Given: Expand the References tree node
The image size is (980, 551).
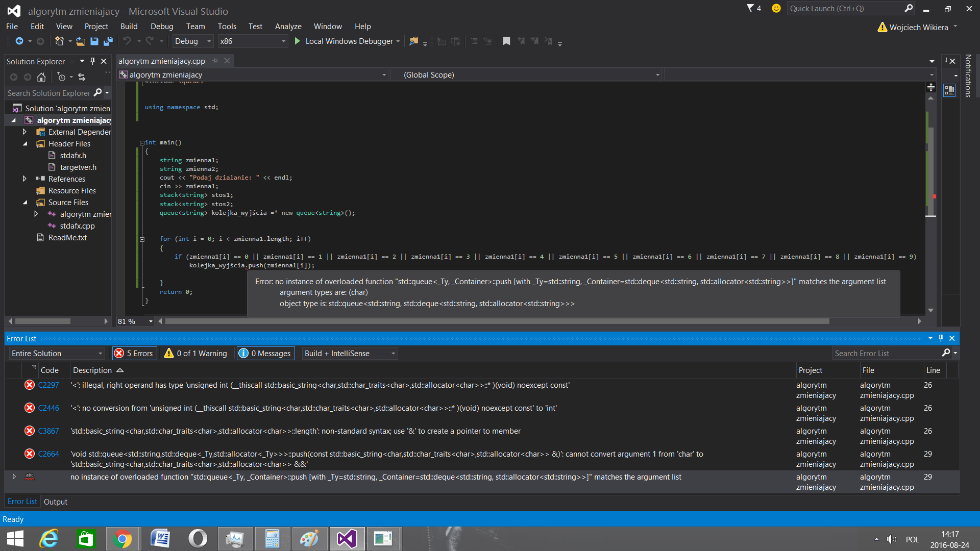Looking at the screenshot, I should point(24,179).
